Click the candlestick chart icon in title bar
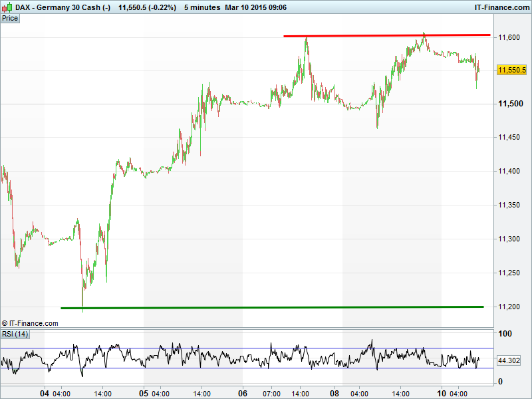 pyautogui.click(x=7, y=7)
